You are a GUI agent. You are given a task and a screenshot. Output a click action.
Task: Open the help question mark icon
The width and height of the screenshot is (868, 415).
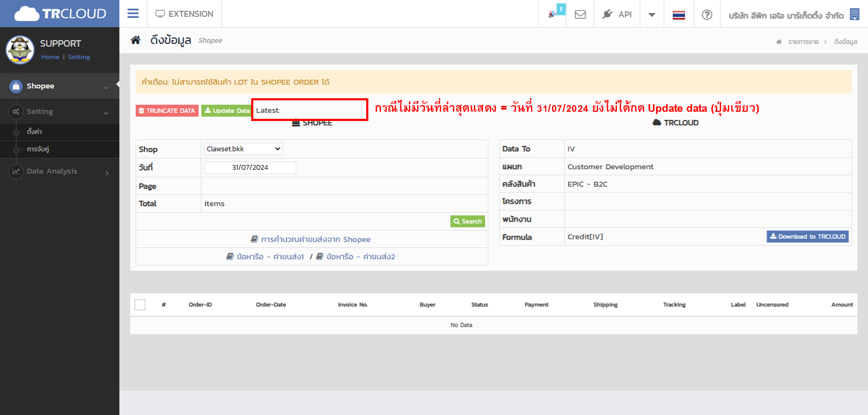[707, 15]
